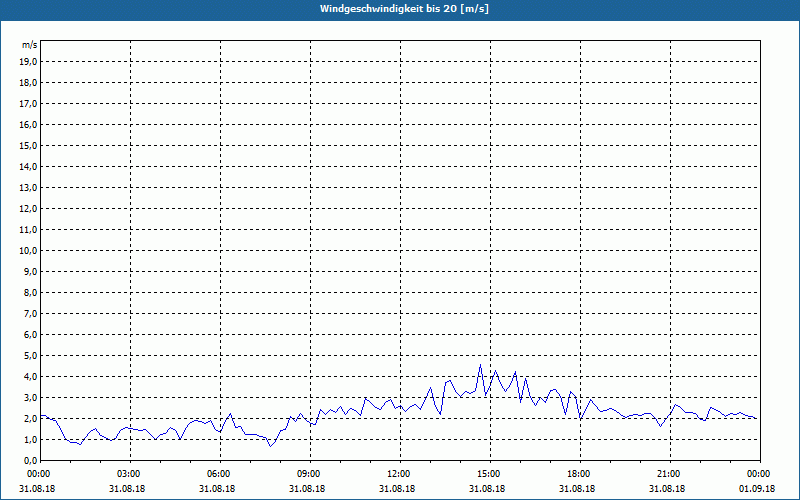Click the 0,0 y-axis origin label

point(30,461)
